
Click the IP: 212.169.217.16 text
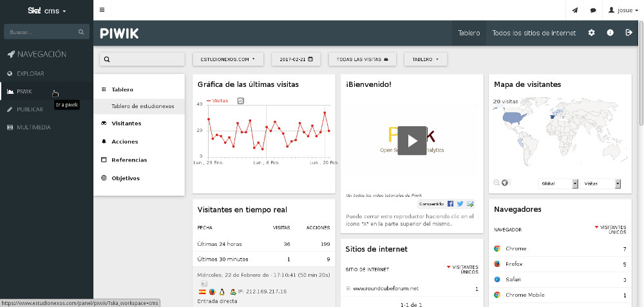tap(262, 292)
